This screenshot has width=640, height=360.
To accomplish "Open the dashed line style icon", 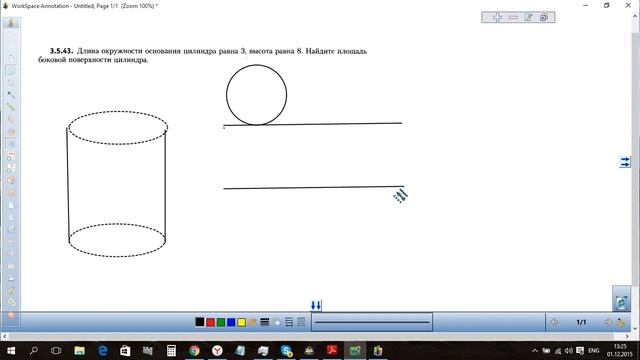I will [301, 322].
